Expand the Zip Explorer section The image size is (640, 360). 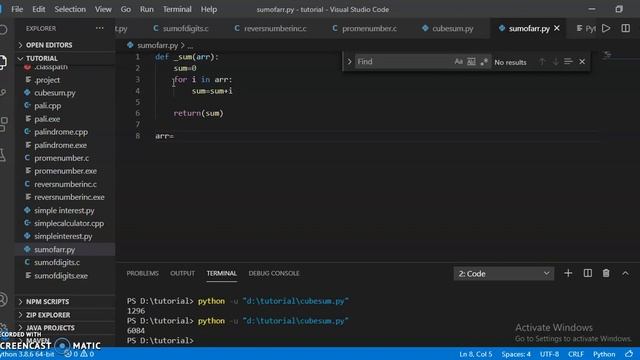coord(65,315)
